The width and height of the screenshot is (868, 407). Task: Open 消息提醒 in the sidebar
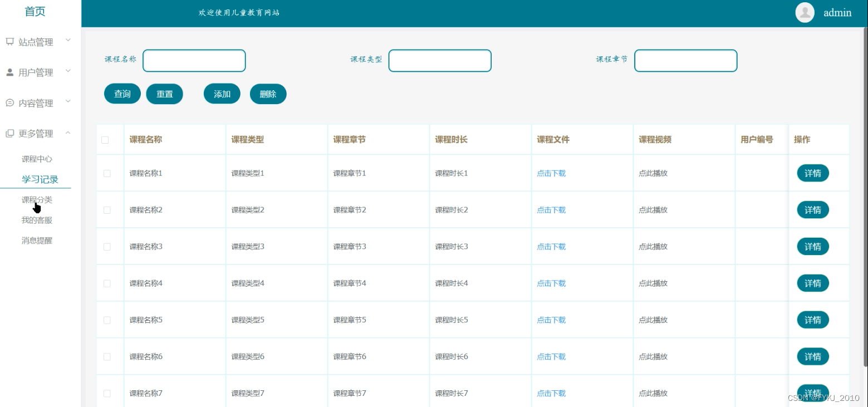click(x=37, y=241)
